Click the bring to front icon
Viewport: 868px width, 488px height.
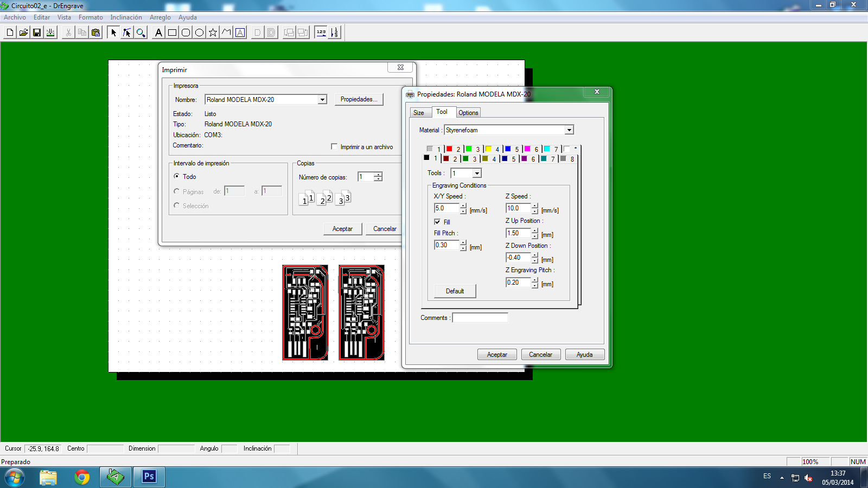tap(289, 33)
